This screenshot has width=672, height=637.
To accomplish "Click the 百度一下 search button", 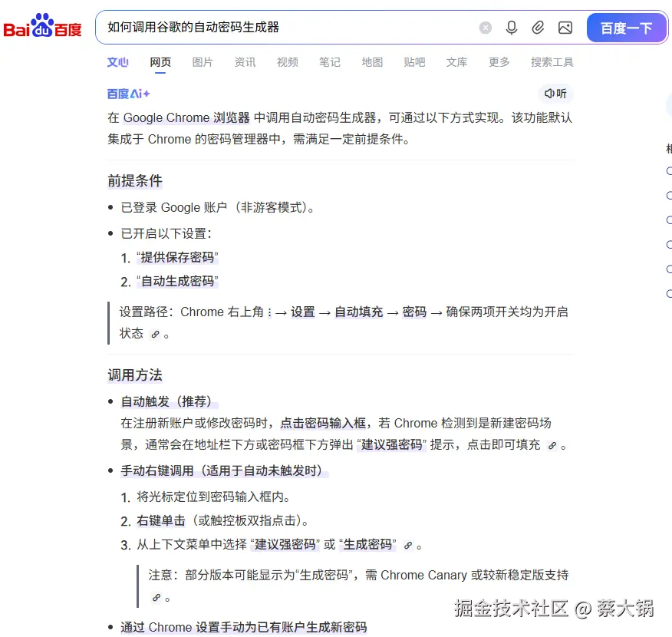I will coord(626,28).
